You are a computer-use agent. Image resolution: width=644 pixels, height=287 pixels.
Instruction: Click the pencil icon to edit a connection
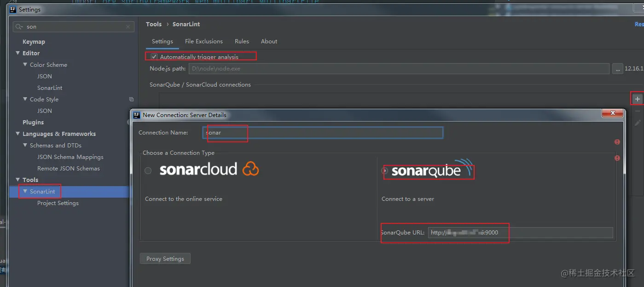[x=638, y=123]
